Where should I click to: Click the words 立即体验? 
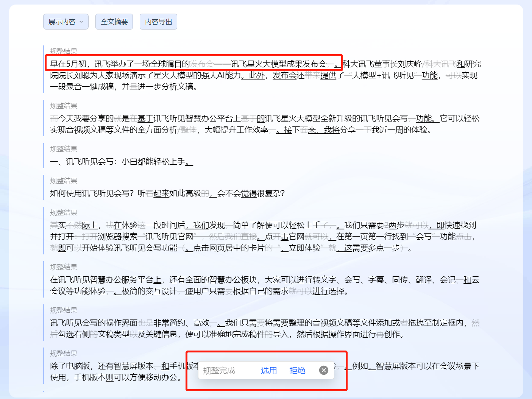click(x=305, y=248)
